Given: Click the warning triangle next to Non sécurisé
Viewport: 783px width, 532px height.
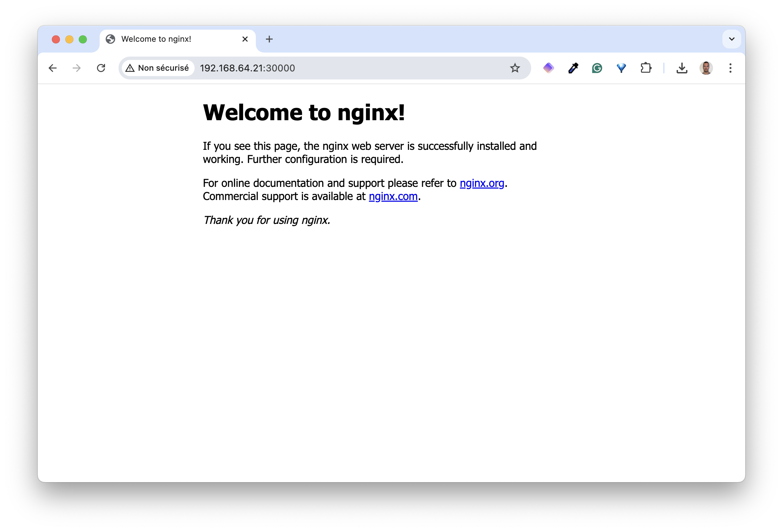Looking at the screenshot, I should (x=130, y=68).
